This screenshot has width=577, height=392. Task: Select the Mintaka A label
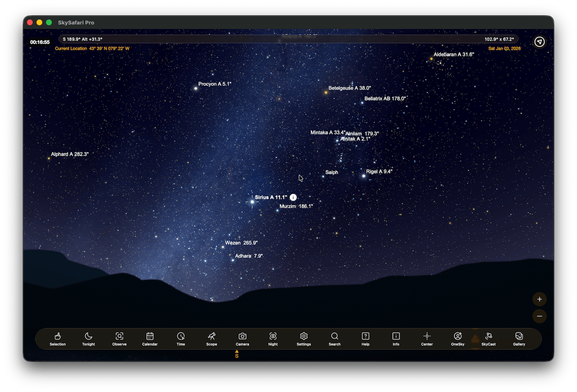tap(328, 133)
